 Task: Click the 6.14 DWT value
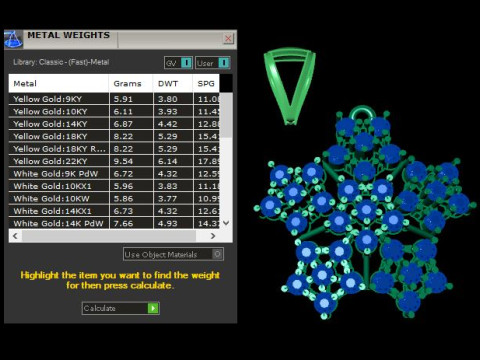(x=167, y=161)
